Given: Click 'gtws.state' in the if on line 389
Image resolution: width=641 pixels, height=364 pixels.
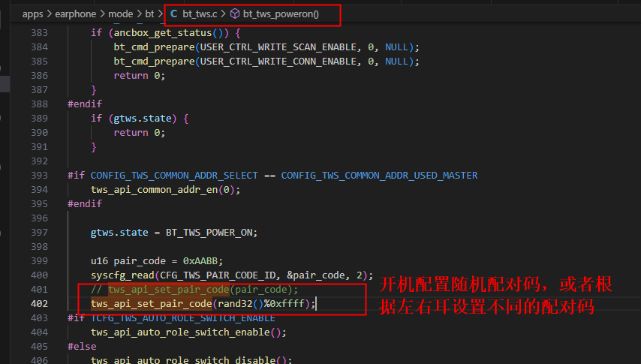Looking at the screenshot, I should point(143,118).
